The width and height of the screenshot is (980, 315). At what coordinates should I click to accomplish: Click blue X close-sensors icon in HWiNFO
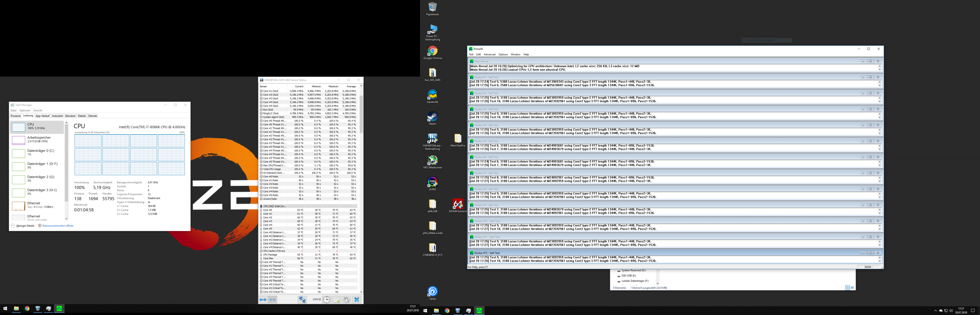click(357, 300)
